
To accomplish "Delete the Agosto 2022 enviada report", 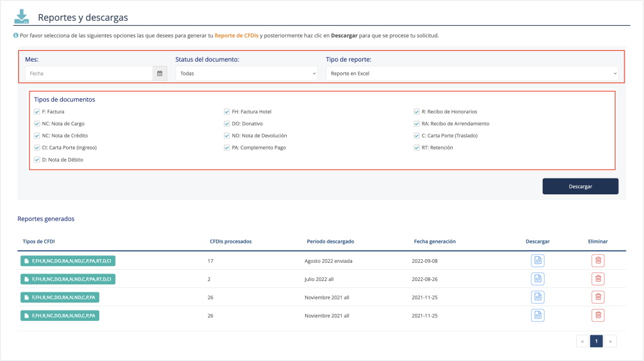I will [x=598, y=260].
